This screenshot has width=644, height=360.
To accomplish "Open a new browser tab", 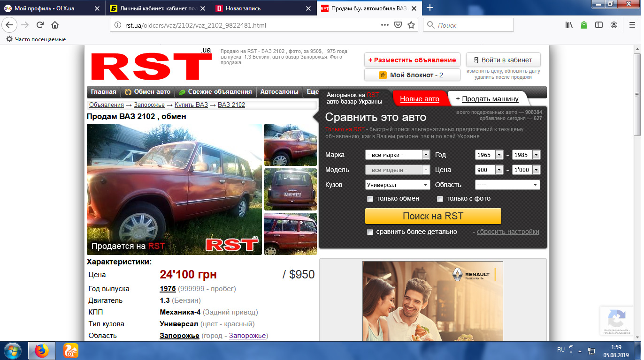I will coord(429,7).
